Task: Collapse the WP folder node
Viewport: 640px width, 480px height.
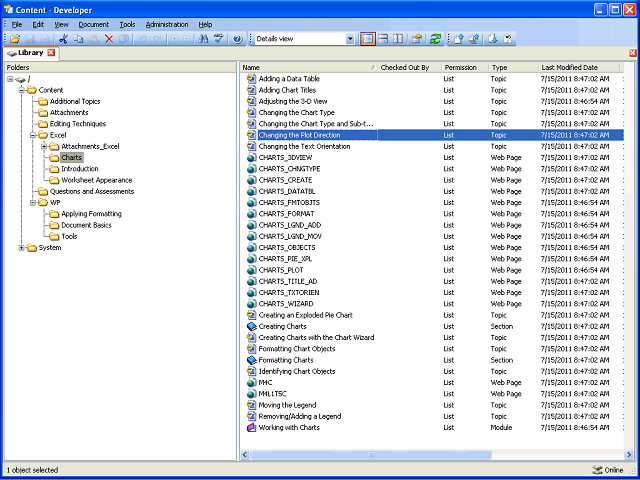Action: [33, 203]
